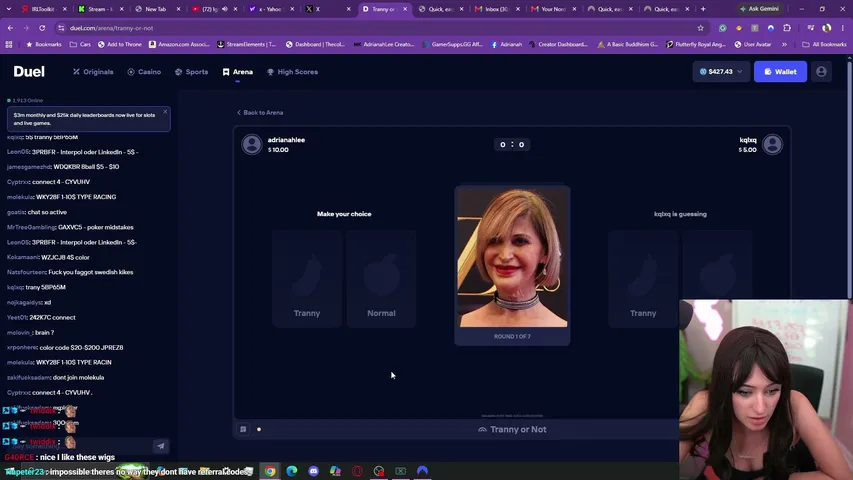Expand the $427.43 balance dropdown

coord(721,71)
